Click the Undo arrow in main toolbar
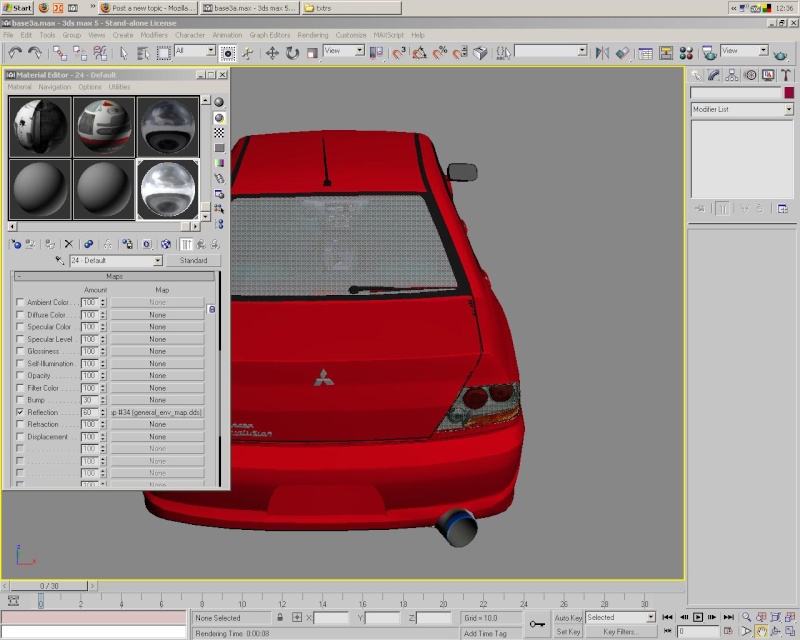 15,53
